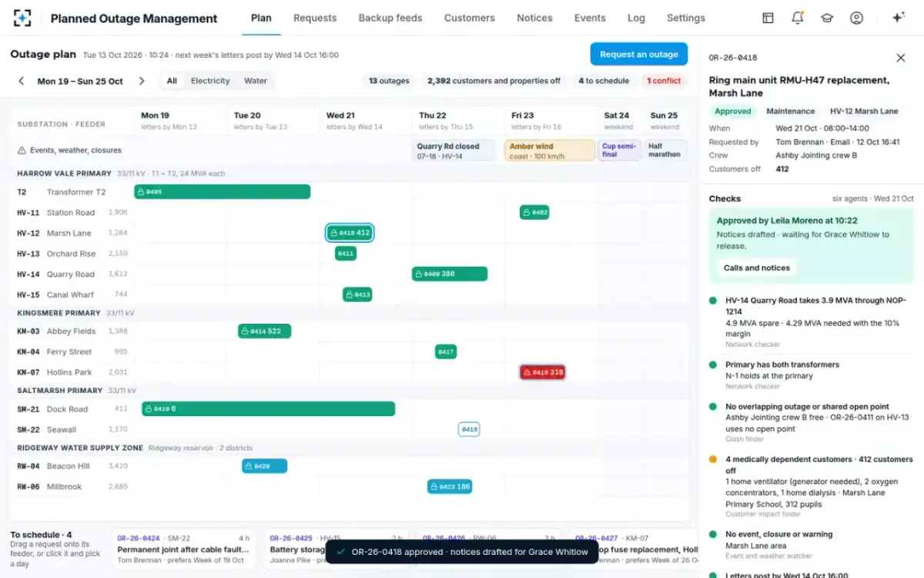This screenshot has width=924, height=578.
Task: Open water outage 0423 on Millbrook
Action: pyautogui.click(x=450, y=486)
